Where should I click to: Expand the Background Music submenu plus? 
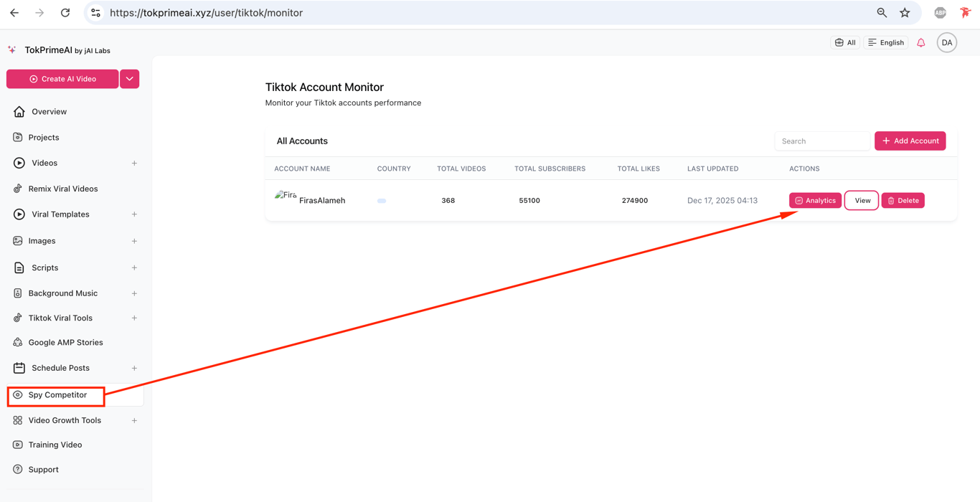point(134,293)
